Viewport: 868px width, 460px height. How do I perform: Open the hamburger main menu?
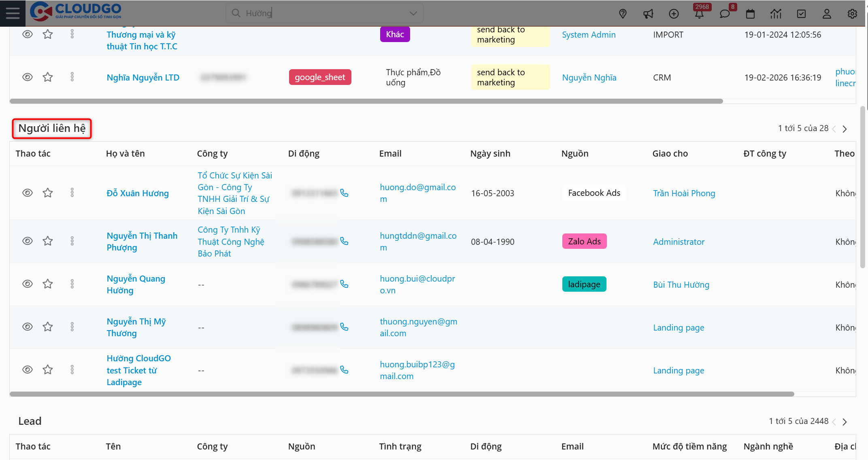(x=13, y=13)
